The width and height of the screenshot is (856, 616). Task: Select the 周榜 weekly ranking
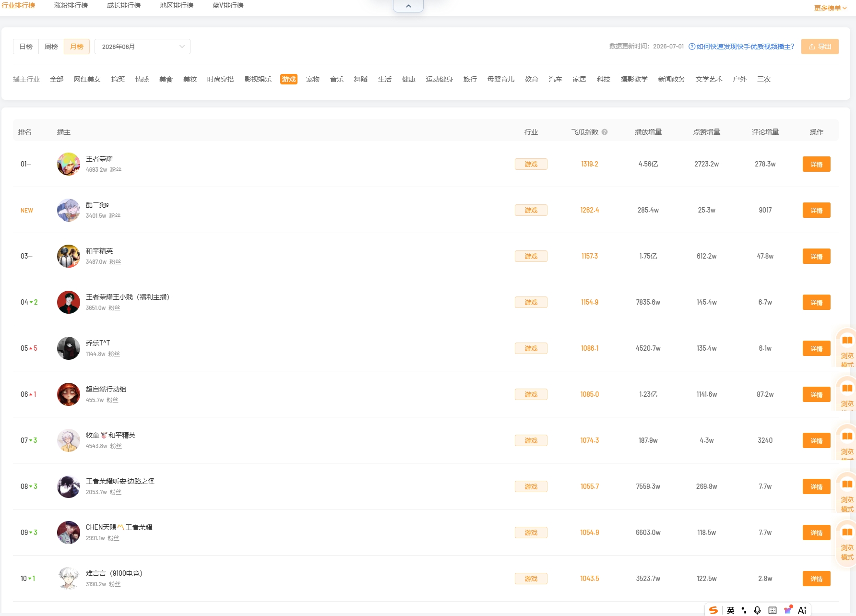click(x=51, y=47)
